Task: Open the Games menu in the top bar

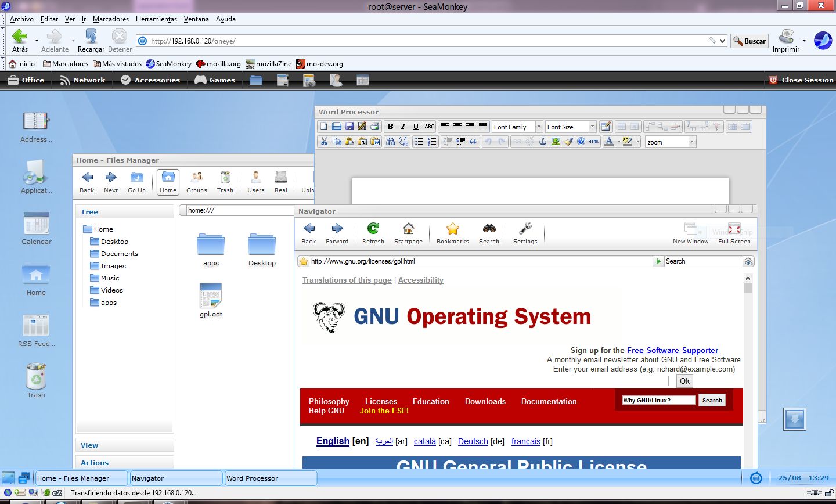Action: 215,80
